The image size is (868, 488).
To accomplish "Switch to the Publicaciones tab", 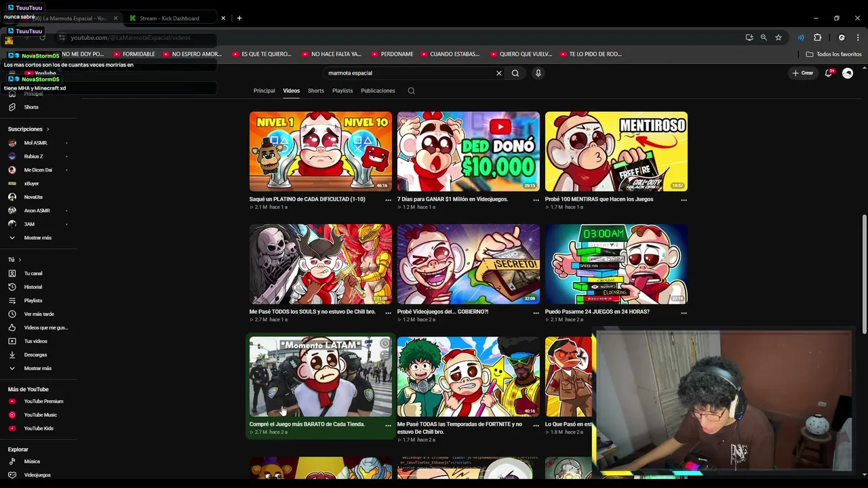I will (x=378, y=91).
